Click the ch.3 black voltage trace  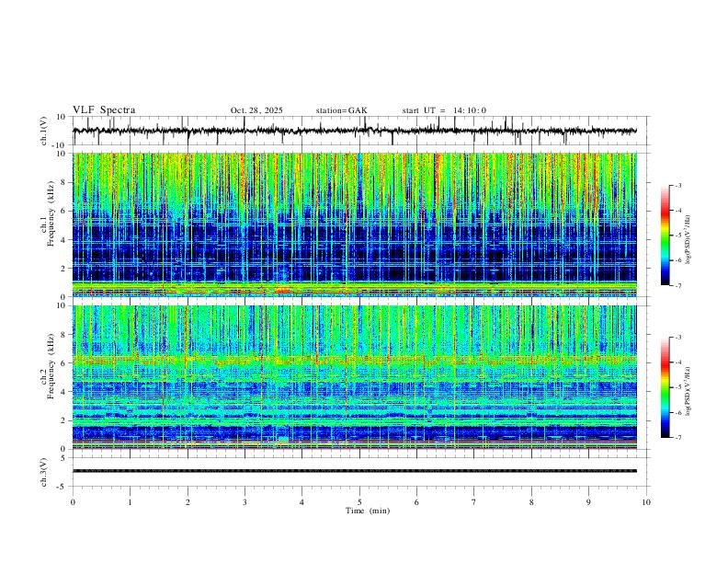pos(355,471)
